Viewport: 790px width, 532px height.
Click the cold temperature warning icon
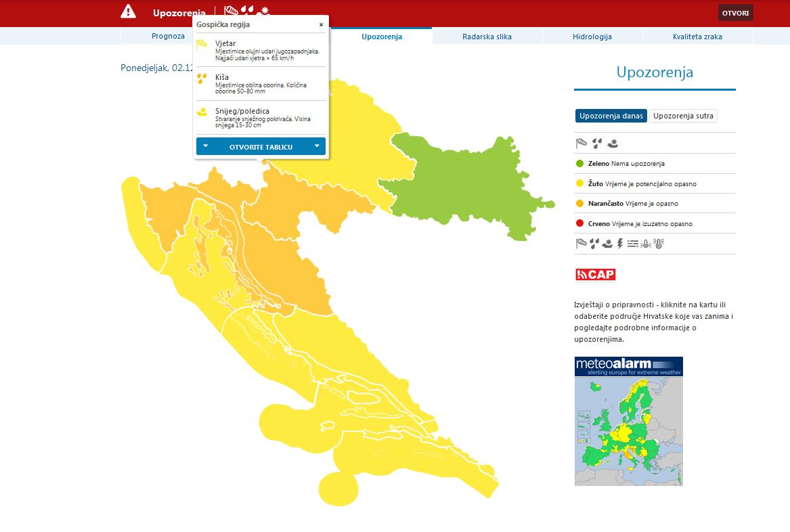pos(646,244)
